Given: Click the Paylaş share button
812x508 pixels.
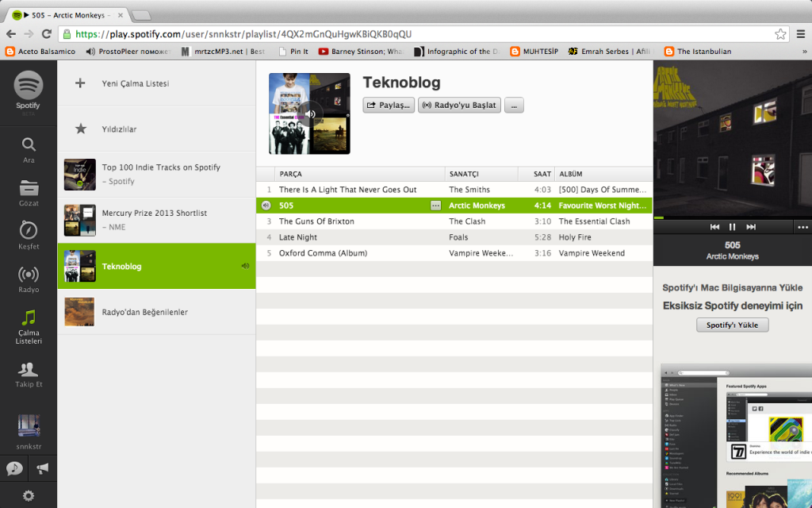Looking at the screenshot, I should click(x=388, y=105).
